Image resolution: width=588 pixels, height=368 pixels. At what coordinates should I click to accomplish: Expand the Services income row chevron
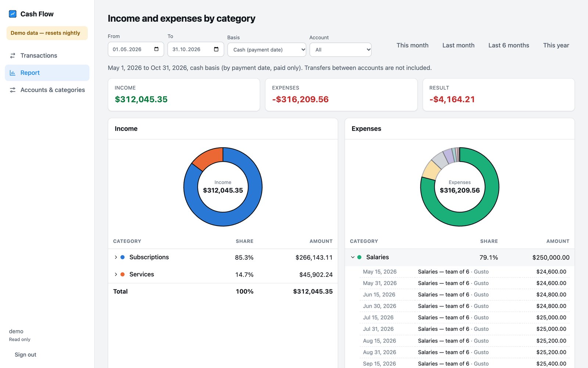point(116,275)
